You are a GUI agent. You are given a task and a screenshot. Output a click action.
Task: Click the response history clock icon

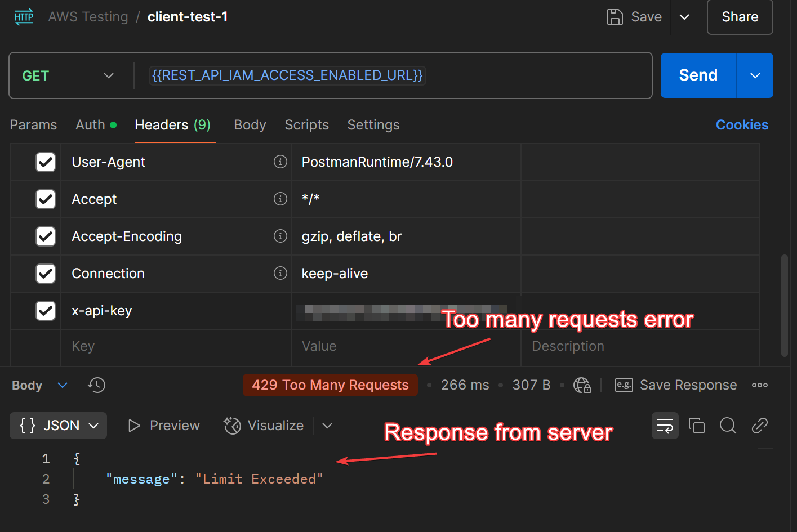(x=96, y=385)
